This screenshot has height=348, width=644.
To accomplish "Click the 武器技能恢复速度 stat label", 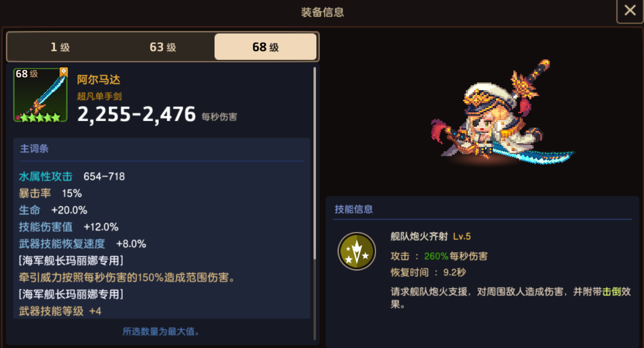I will tap(62, 243).
